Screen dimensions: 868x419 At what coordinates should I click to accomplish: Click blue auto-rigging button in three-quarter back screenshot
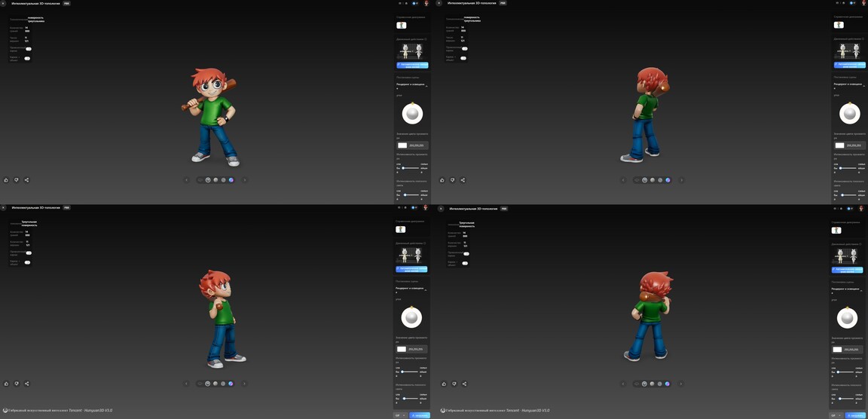[850, 66]
